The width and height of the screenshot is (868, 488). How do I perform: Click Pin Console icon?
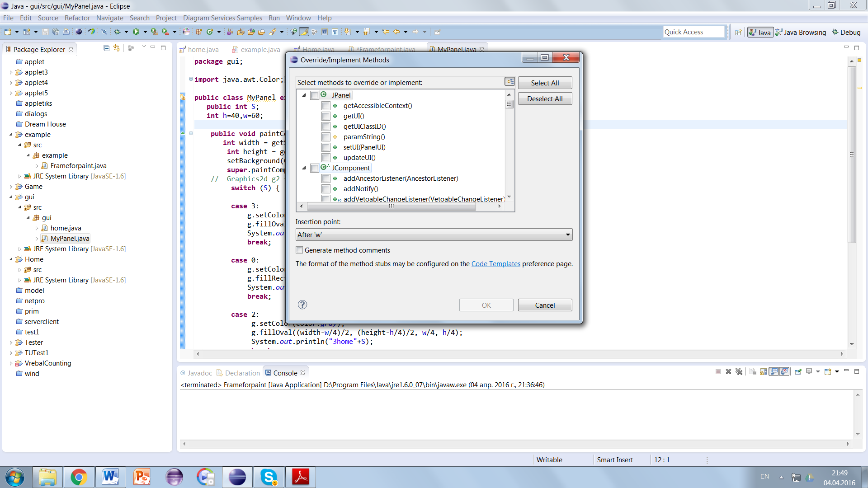(x=798, y=371)
